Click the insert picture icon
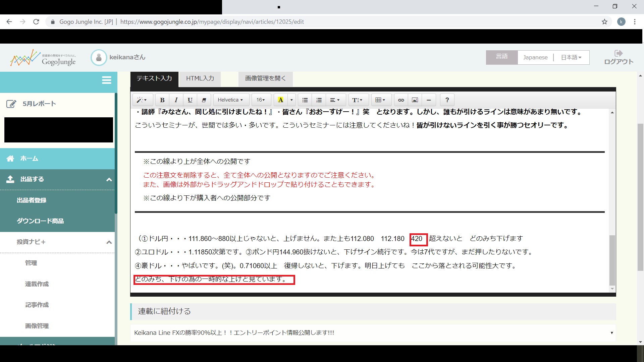 pyautogui.click(x=415, y=100)
